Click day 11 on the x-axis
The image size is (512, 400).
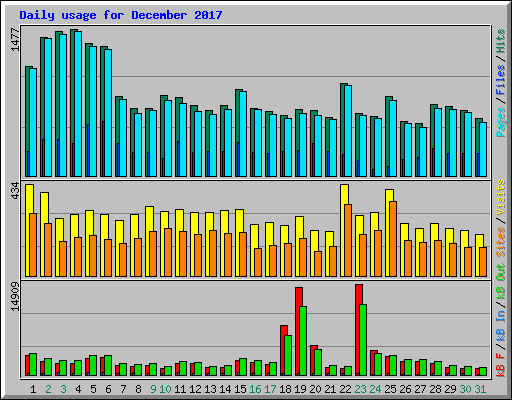(x=180, y=389)
